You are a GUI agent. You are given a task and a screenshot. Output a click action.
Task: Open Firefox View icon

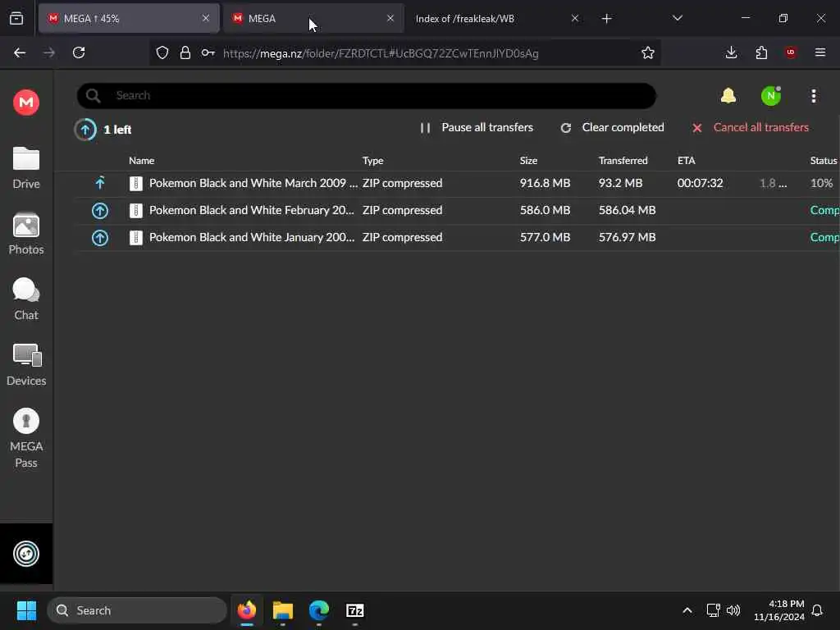[16, 19]
